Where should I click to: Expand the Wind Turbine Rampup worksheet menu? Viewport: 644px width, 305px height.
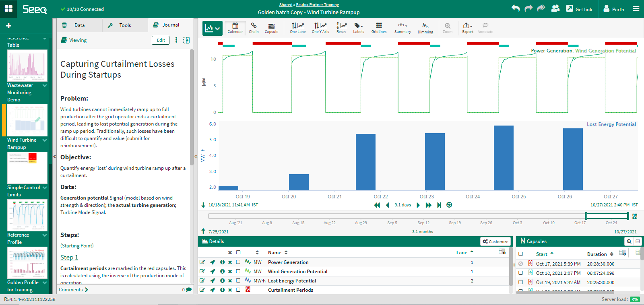click(45, 140)
